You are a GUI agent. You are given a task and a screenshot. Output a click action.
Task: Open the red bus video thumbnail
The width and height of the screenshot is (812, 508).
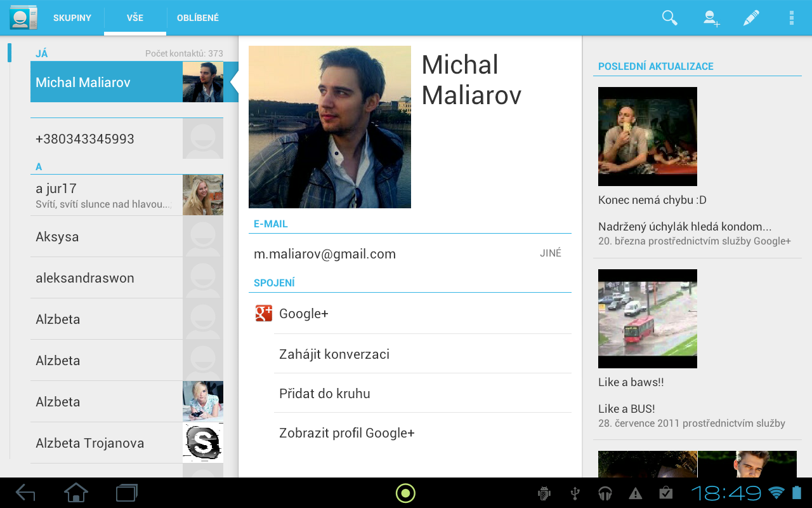click(x=647, y=319)
